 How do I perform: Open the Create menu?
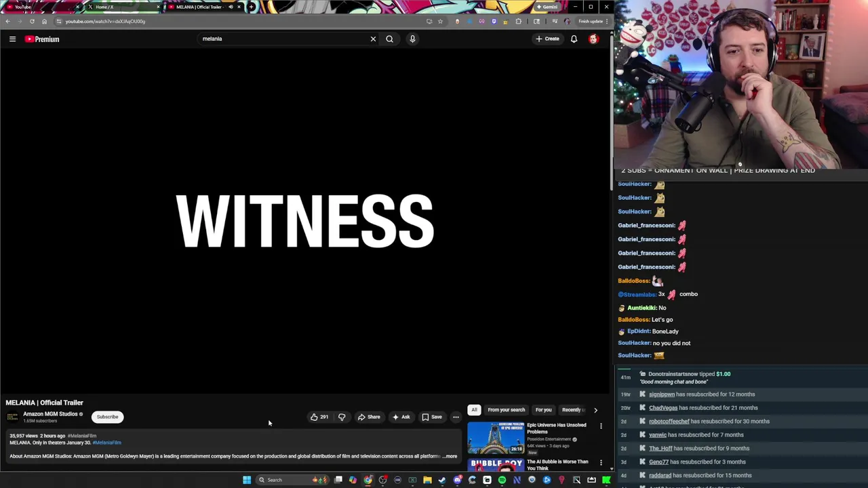547,39
